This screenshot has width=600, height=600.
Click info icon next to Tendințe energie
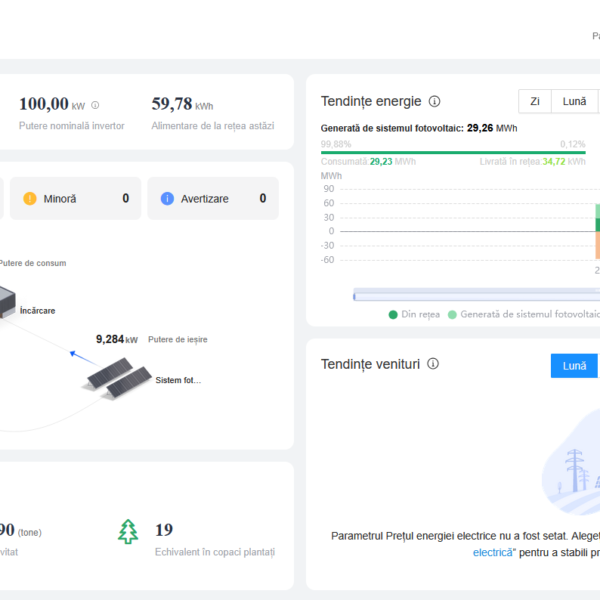pos(434,101)
